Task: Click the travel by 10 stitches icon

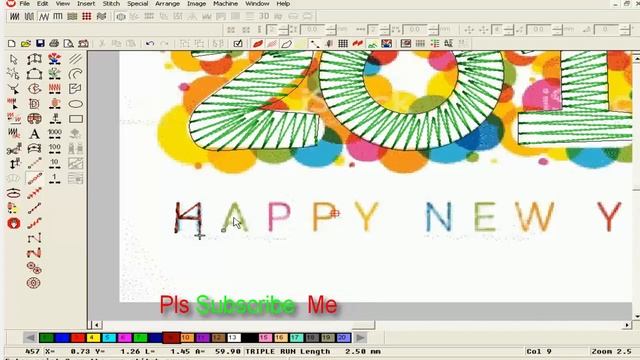Action: [x=55, y=163]
